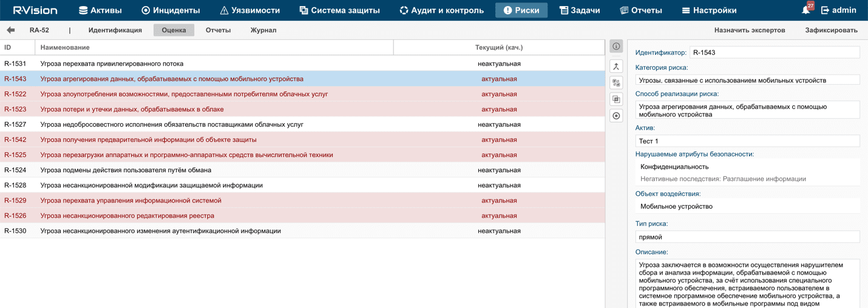Go to the Инциденты section
The height and width of the screenshot is (308, 868).
(x=171, y=10)
